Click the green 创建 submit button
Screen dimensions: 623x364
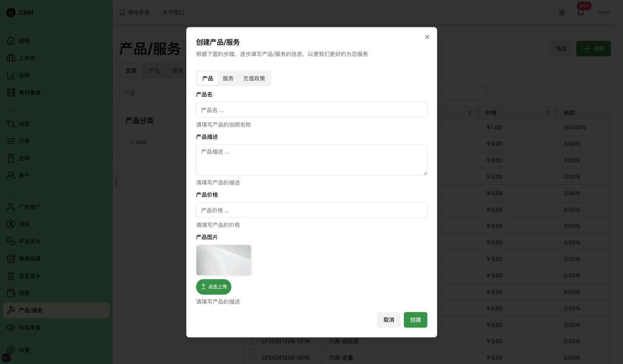click(415, 320)
